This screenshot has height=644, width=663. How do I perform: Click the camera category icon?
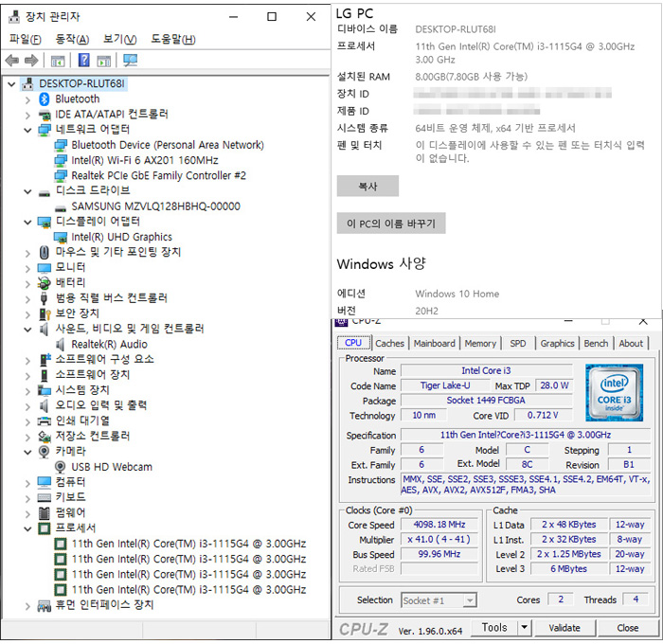[x=44, y=452]
